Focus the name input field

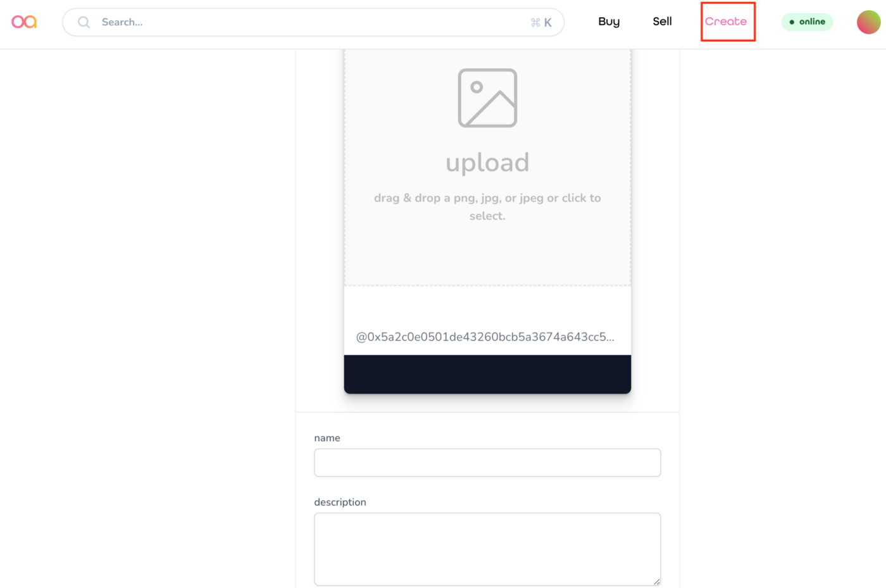click(x=487, y=463)
